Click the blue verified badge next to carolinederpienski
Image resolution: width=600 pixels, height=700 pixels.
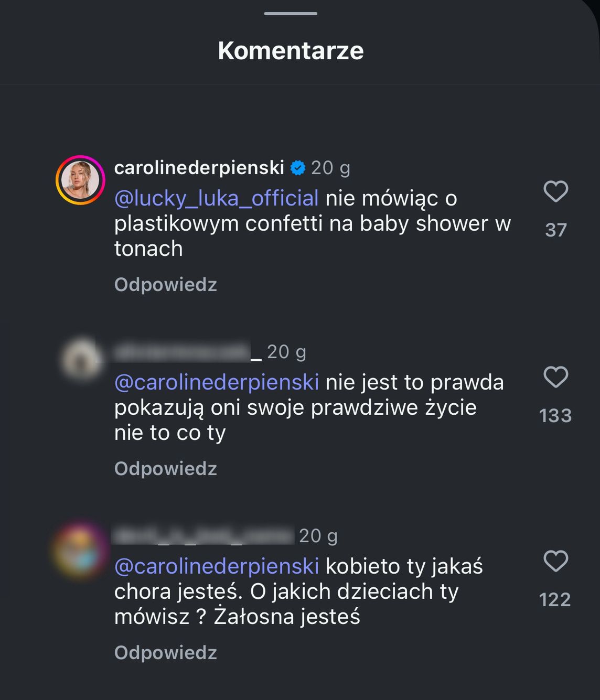(x=298, y=168)
